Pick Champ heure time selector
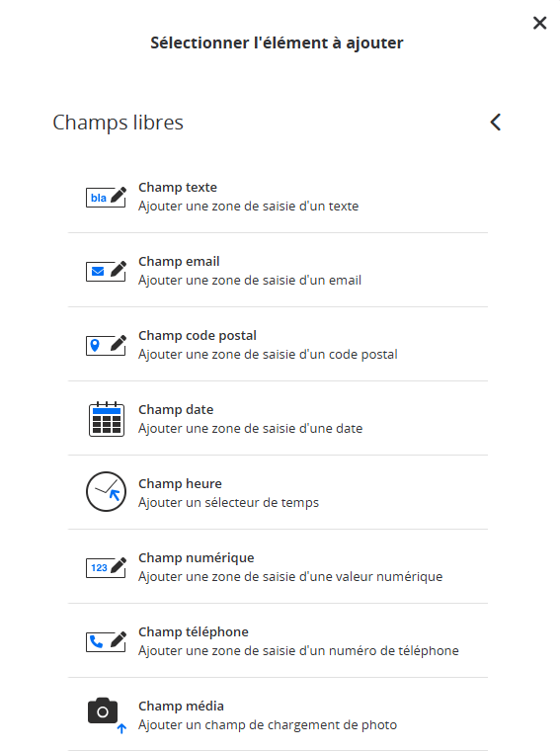Viewport: 560px width, 751px height. coord(278,493)
